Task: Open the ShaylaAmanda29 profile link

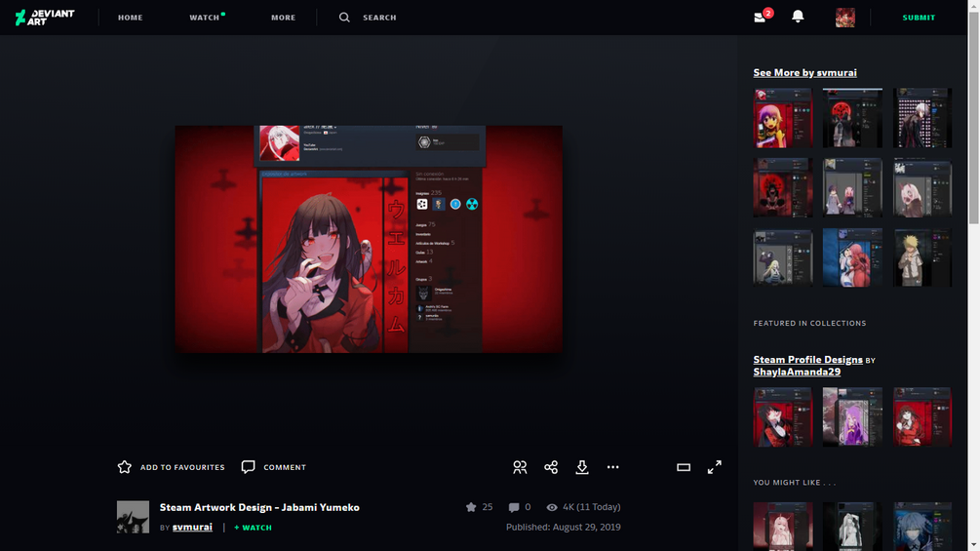Action: pos(797,372)
